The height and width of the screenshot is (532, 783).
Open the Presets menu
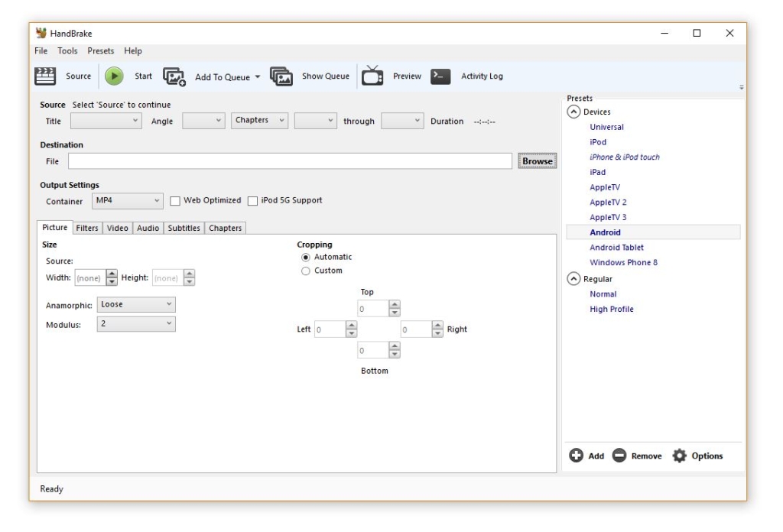click(x=100, y=51)
